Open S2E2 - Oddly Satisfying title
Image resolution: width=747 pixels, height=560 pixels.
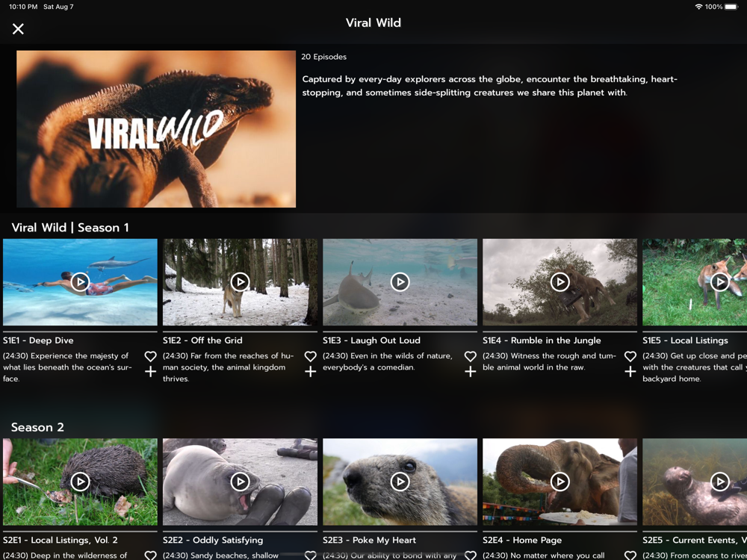[x=213, y=540]
